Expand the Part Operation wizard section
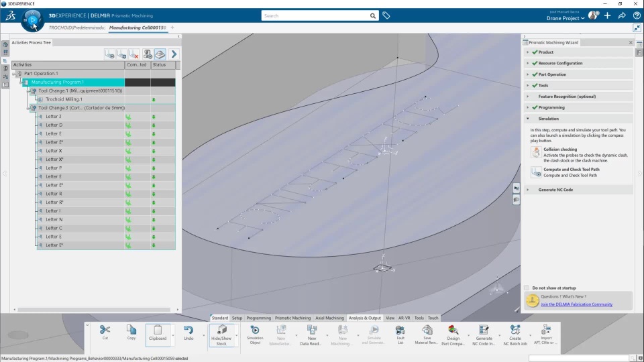 pyautogui.click(x=528, y=74)
